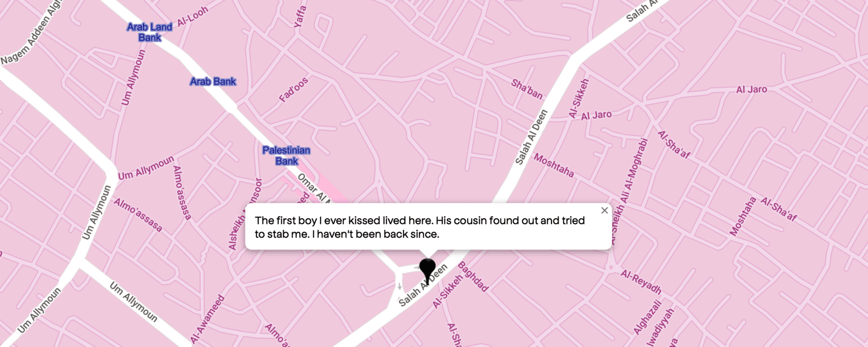Click the Yaffa street label
Image resolution: width=868 pixels, height=347 pixels.
coord(300,16)
